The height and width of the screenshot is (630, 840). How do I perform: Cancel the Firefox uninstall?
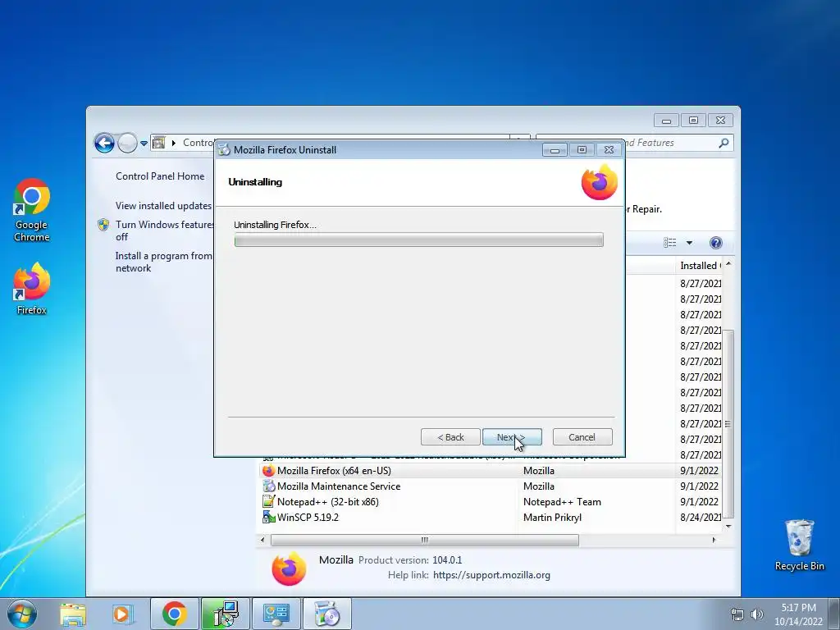pyautogui.click(x=582, y=437)
